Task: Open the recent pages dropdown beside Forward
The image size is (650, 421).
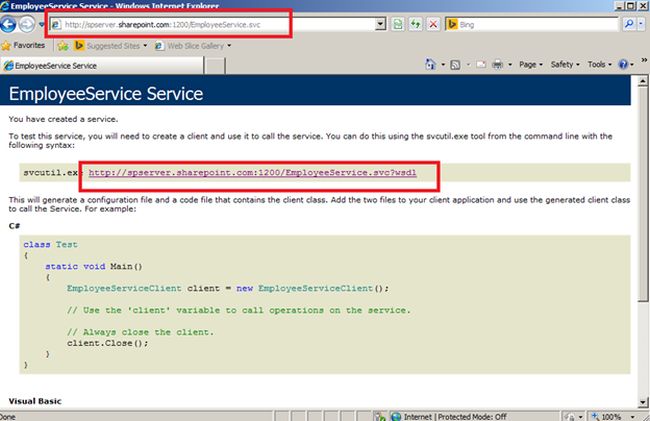Action: coord(41,24)
